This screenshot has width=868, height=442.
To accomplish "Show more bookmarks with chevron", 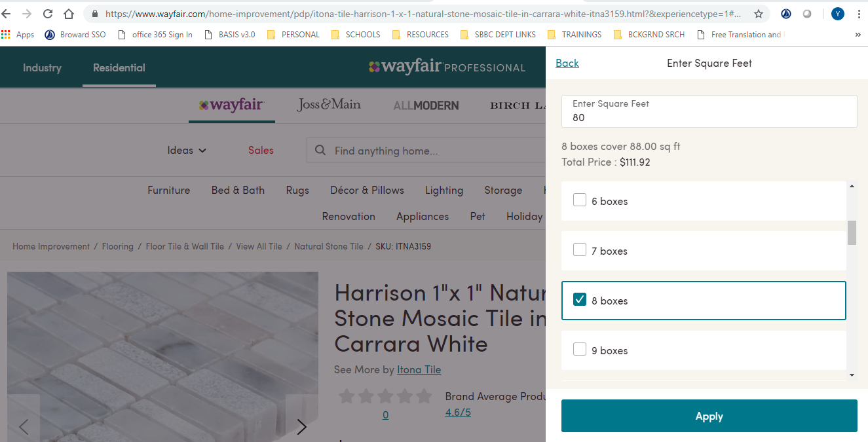I will (x=858, y=35).
